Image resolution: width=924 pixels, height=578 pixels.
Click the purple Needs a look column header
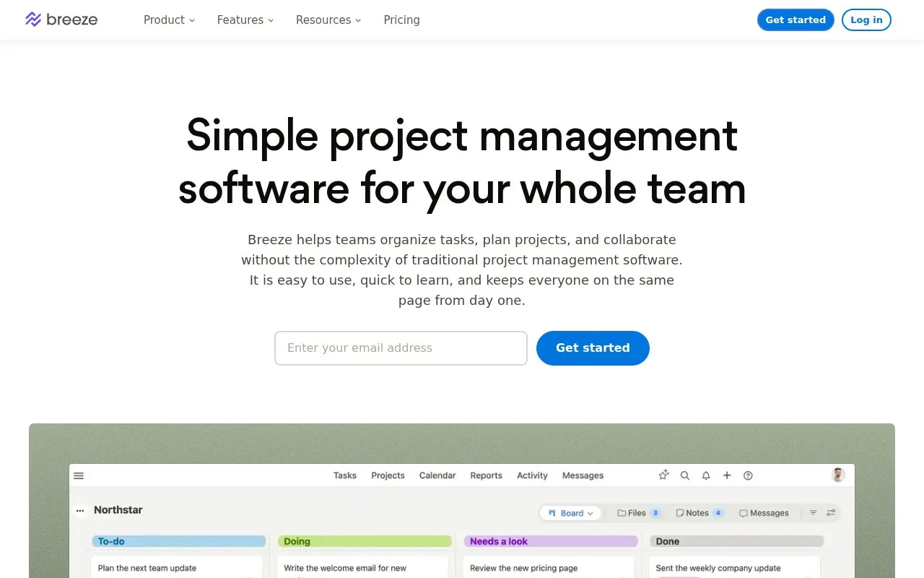tap(551, 541)
